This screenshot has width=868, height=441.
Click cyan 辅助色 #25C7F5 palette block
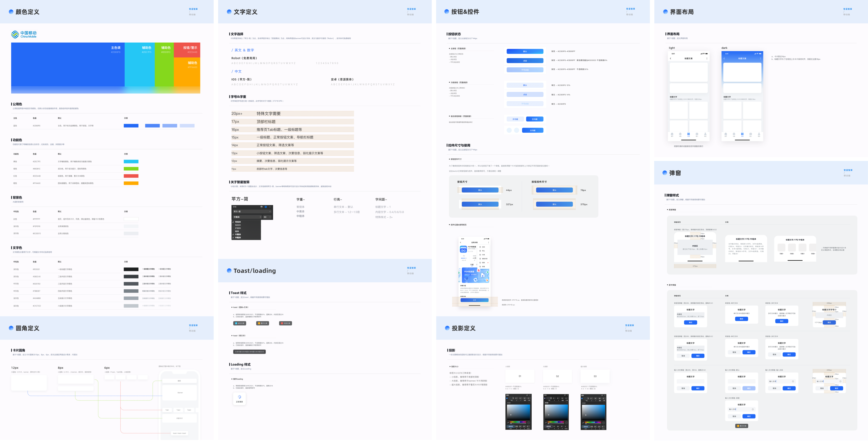pyautogui.click(x=139, y=64)
